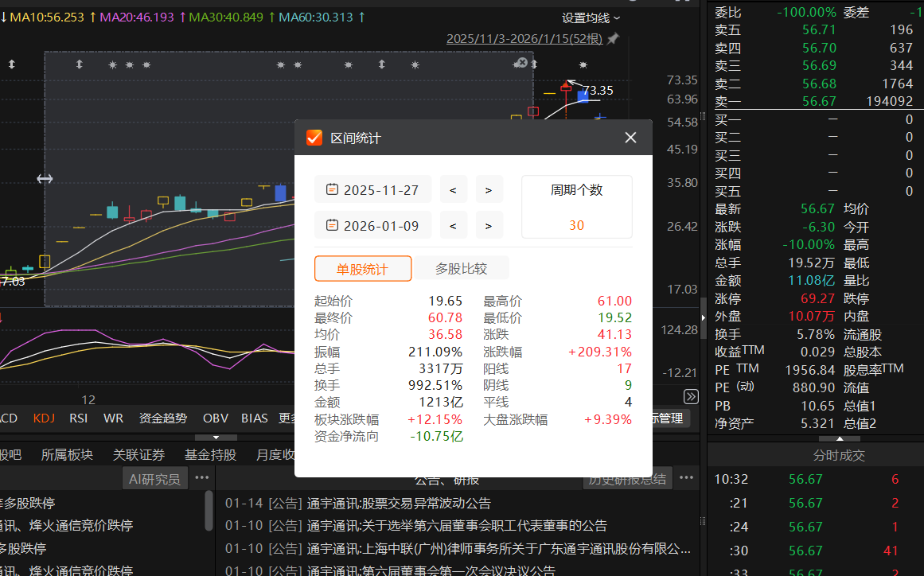The image size is (924, 576).
Task: Click the double-arrow resize icon on chart left edge
Action: [x=44, y=179]
